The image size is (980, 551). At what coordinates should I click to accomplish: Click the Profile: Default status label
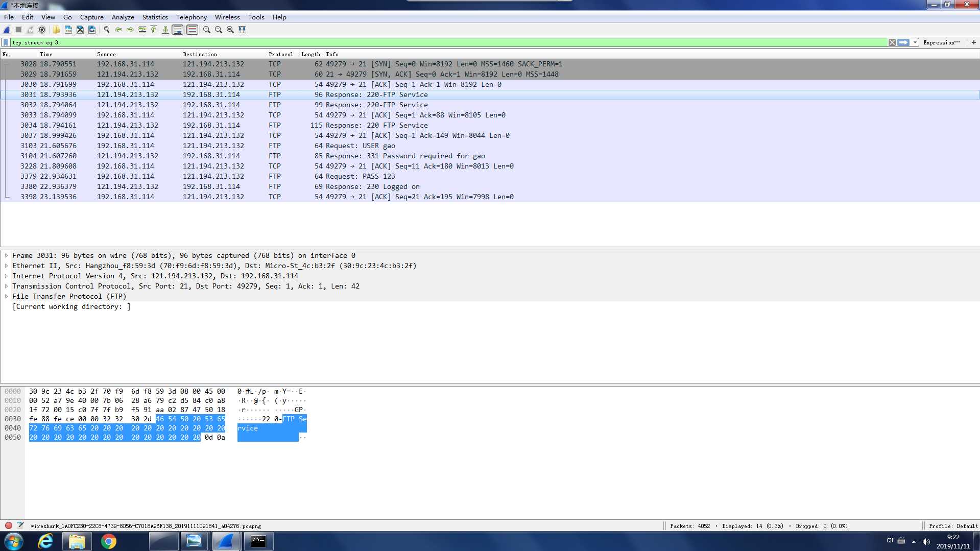click(953, 526)
